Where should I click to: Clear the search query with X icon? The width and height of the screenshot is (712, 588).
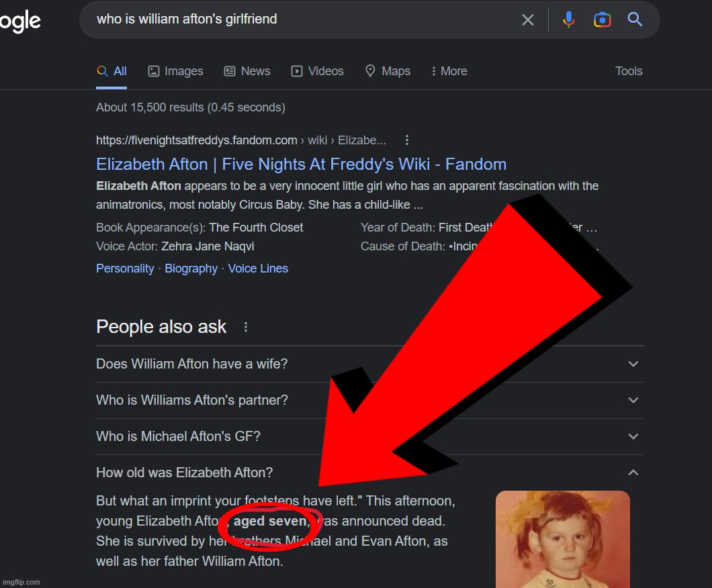(x=528, y=20)
